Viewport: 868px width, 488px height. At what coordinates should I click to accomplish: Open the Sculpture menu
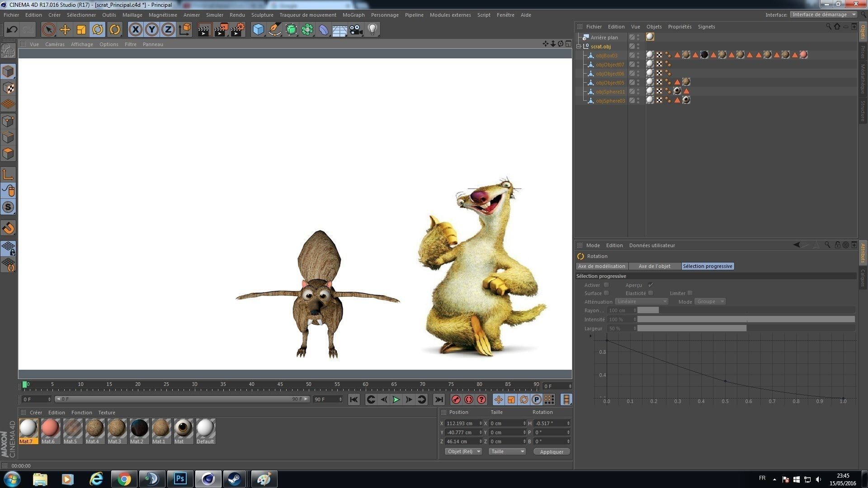coord(262,15)
